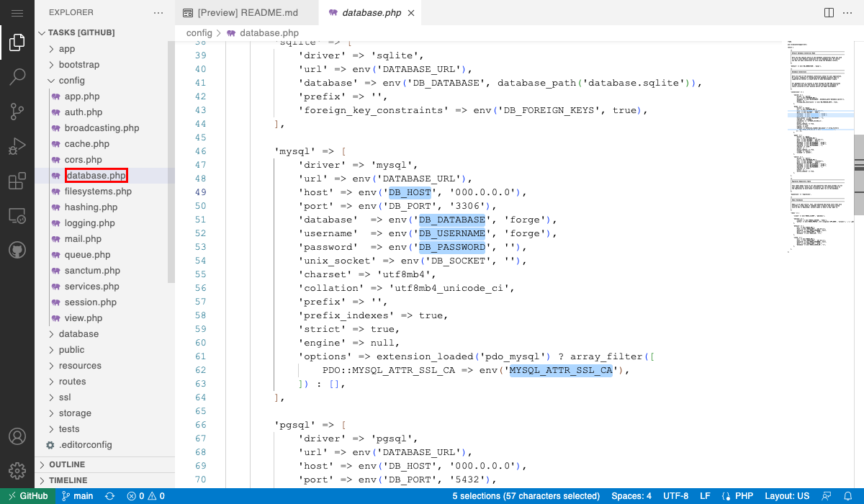Open the Search view in activity bar
864x504 pixels.
pos(17,76)
